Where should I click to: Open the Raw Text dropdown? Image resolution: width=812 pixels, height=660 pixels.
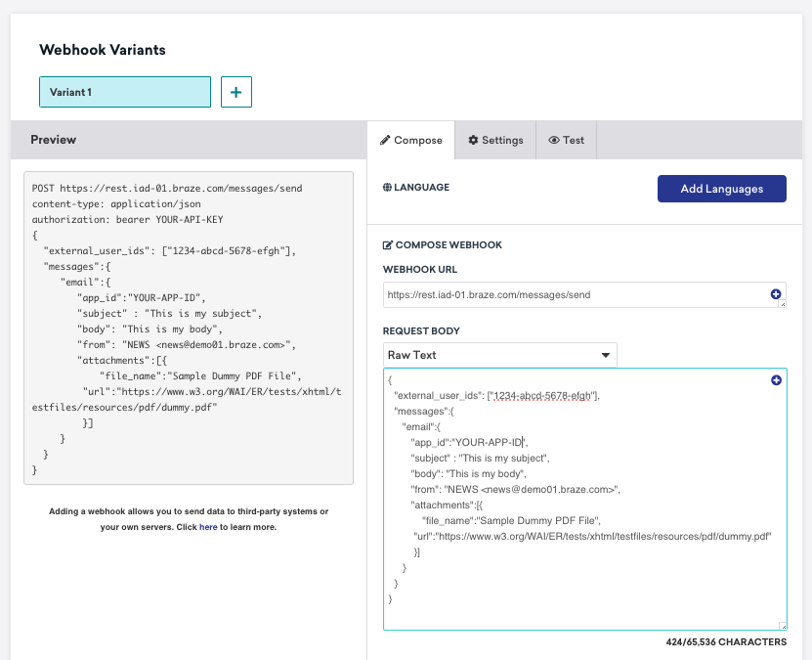[x=499, y=354]
